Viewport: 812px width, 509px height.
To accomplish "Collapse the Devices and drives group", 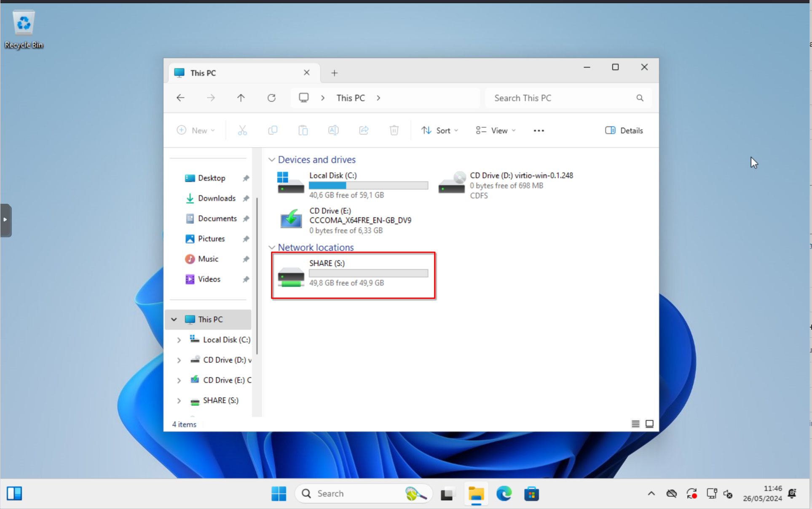I will [272, 160].
